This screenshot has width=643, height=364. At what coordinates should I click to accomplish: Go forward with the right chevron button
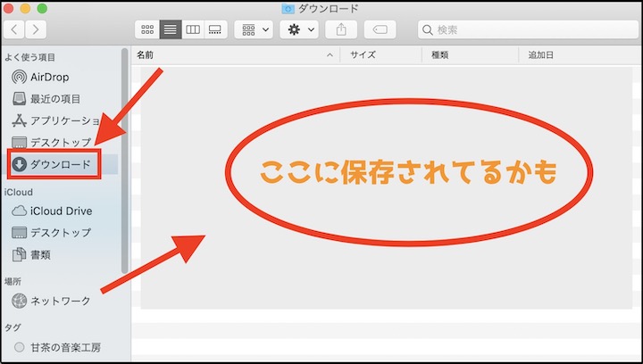click(36, 29)
